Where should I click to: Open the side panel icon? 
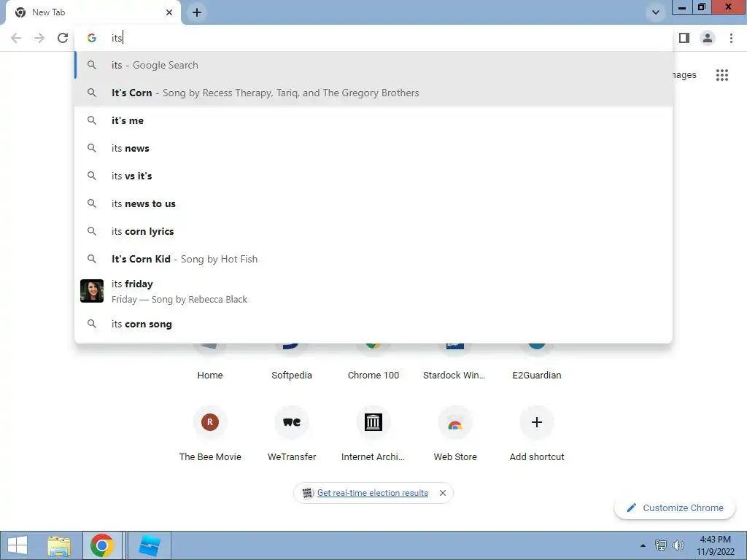point(684,38)
